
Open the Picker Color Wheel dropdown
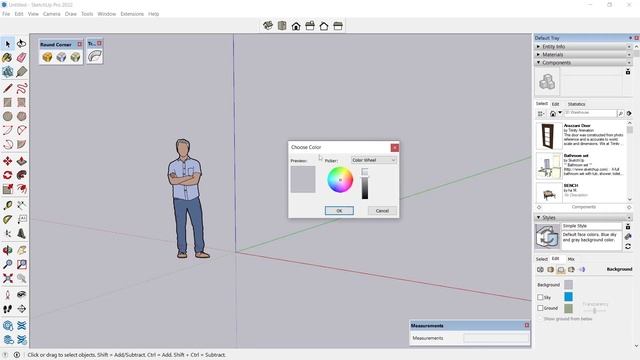coord(374,160)
